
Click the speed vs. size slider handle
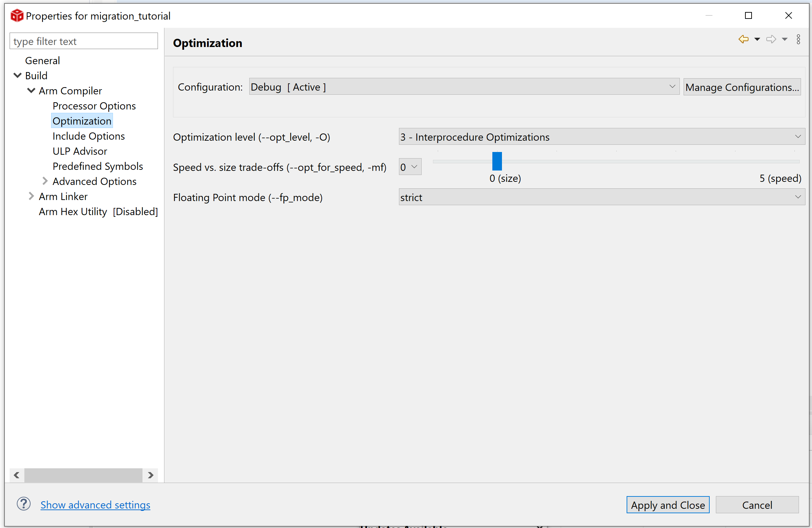point(497,161)
